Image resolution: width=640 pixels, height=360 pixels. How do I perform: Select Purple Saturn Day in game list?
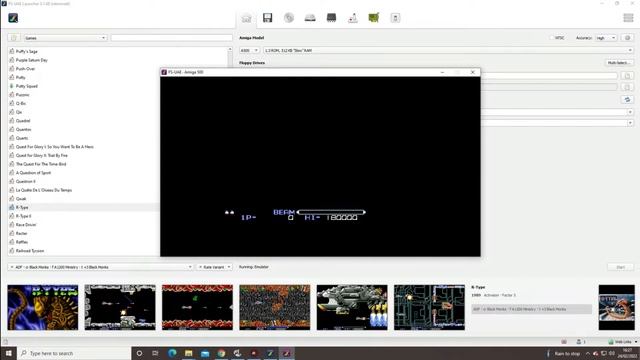pos(31,60)
